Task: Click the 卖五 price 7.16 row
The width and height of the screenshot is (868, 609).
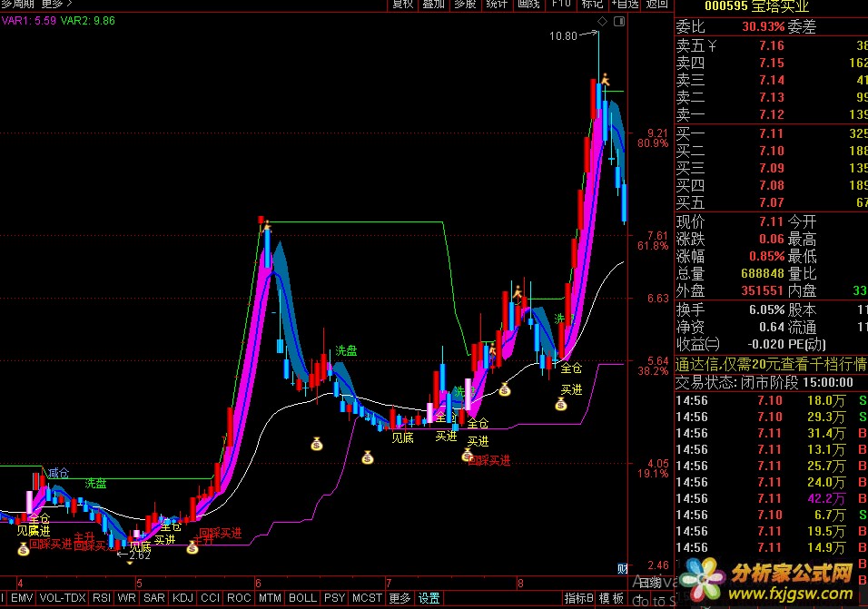Action: click(x=771, y=46)
